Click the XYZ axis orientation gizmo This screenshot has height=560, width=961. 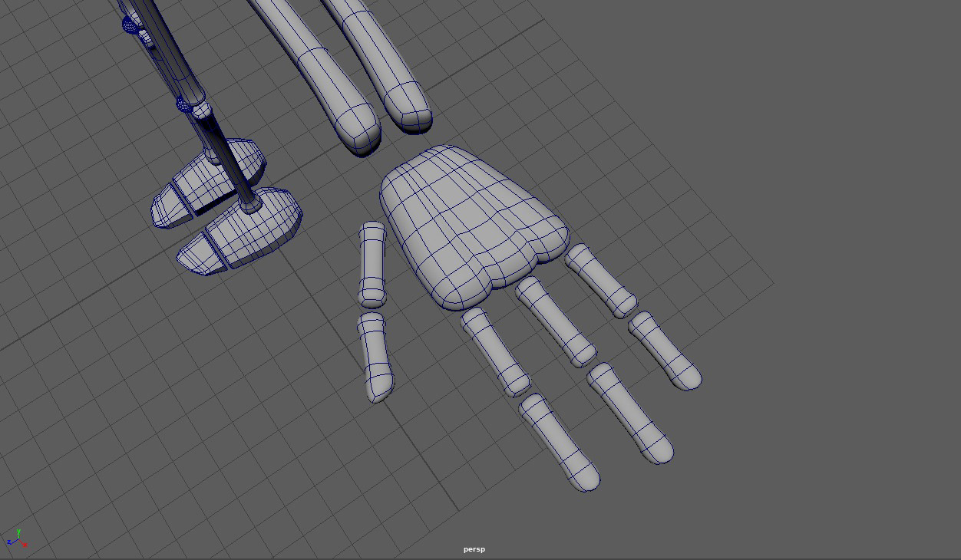16,539
